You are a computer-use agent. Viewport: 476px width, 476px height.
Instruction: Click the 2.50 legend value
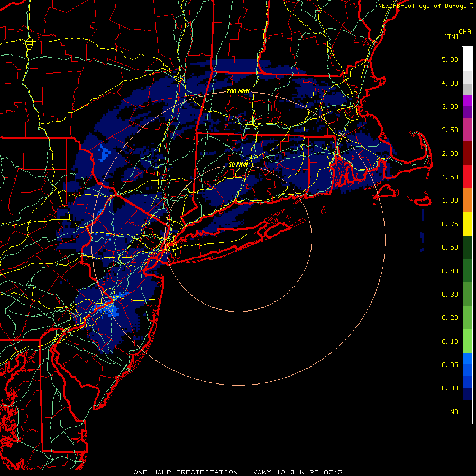pyautogui.click(x=450, y=130)
